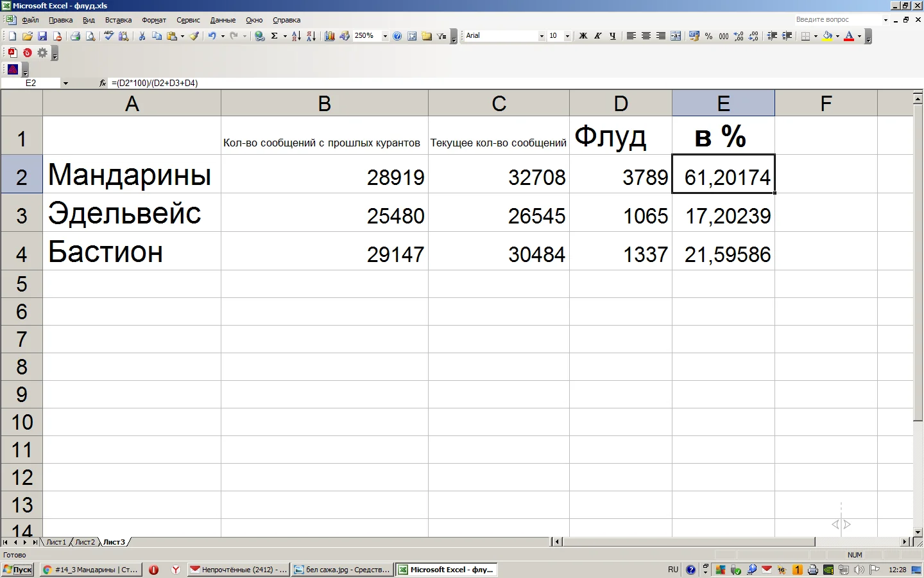Sort ascending with the A-Я button
This screenshot has height=578, width=924.
[x=296, y=36]
